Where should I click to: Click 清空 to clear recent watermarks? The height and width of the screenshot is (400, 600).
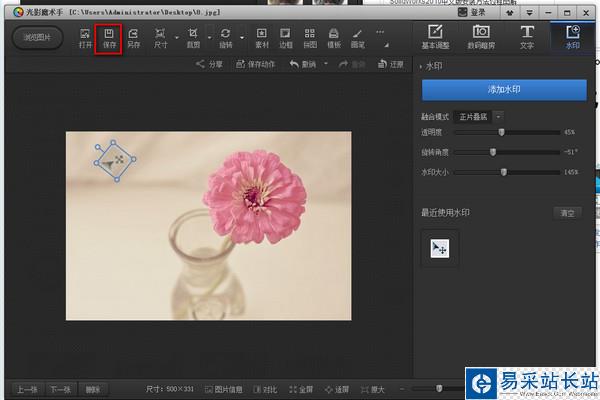click(x=567, y=213)
